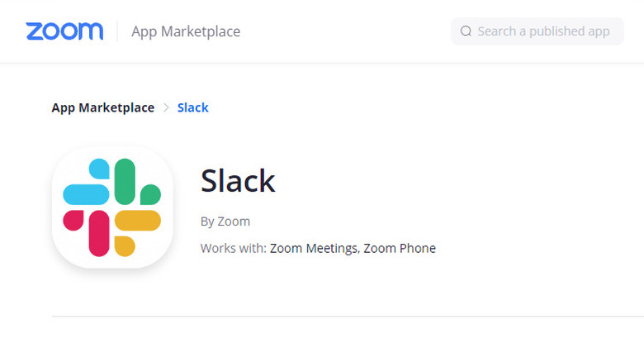Click the "Works with:" label
Screen dimensions: 644x362
coord(233,248)
